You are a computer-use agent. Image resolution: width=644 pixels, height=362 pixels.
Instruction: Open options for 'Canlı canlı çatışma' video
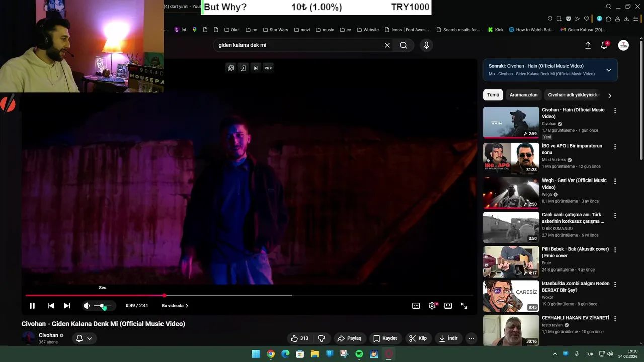click(x=615, y=215)
